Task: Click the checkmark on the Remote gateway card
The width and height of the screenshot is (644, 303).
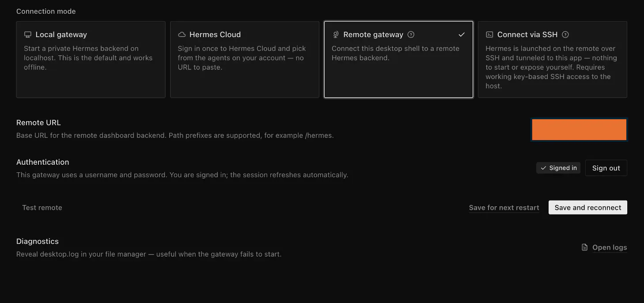Action: (462, 34)
